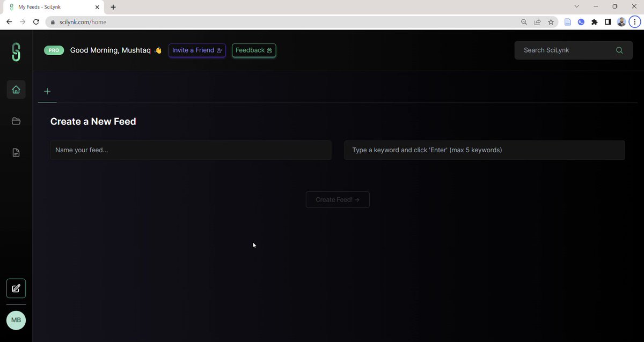
Task: Open the Extensions puzzle icon
Action: coord(595,22)
